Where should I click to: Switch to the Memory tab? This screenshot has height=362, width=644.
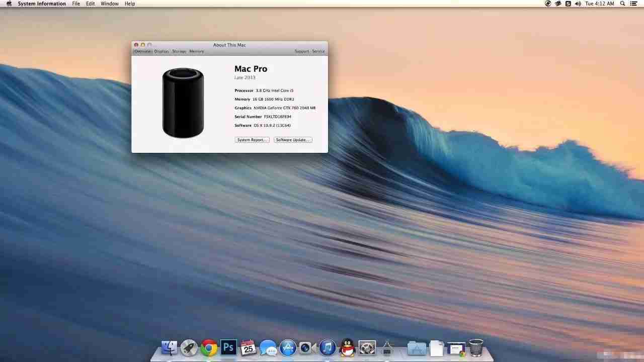point(197,51)
